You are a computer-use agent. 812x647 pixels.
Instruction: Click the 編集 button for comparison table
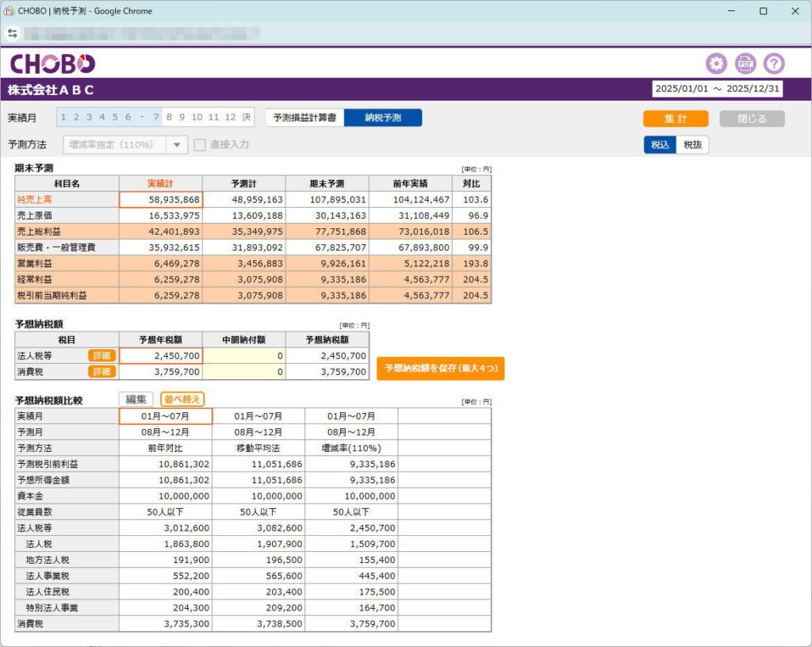point(136,400)
